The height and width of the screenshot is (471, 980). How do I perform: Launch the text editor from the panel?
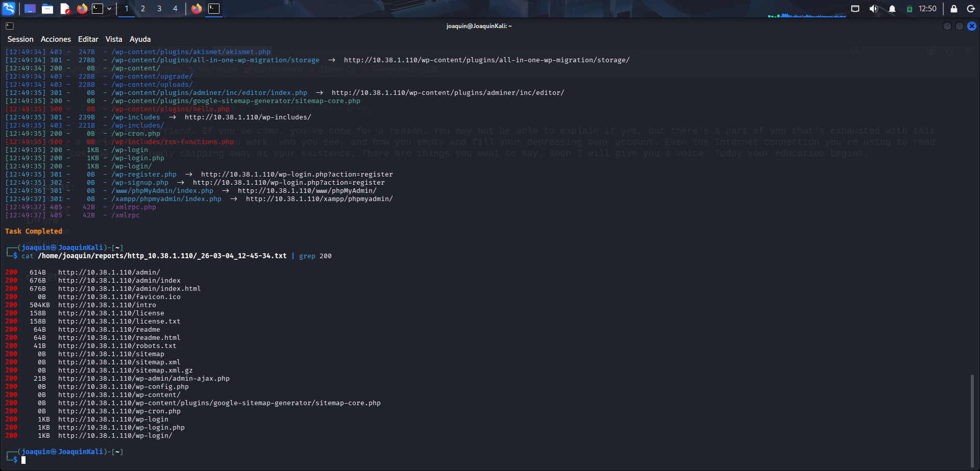65,8
